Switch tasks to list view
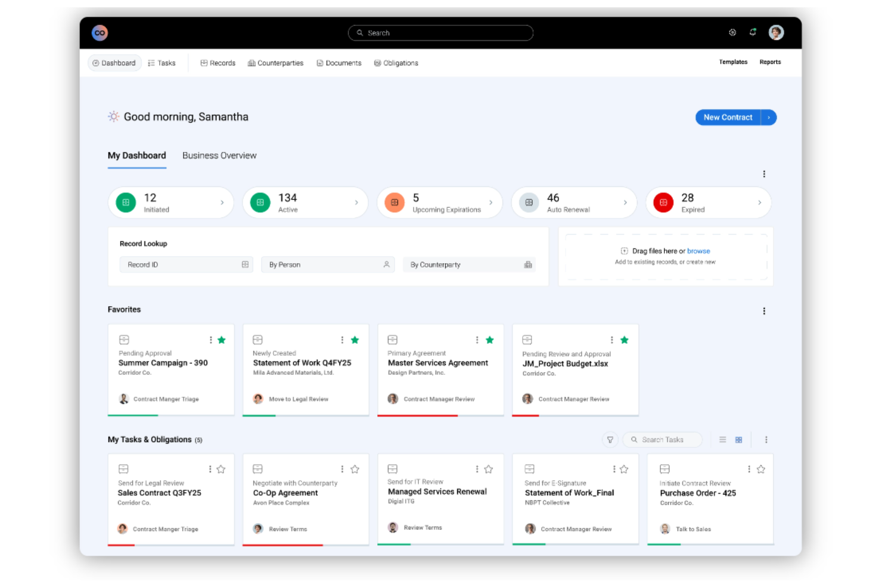Viewport: 882px width, 588px height. (x=722, y=440)
